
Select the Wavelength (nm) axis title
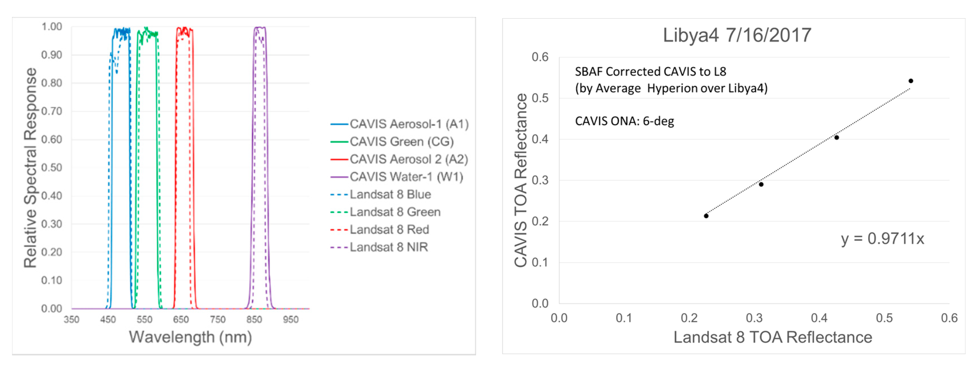(190, 337)
